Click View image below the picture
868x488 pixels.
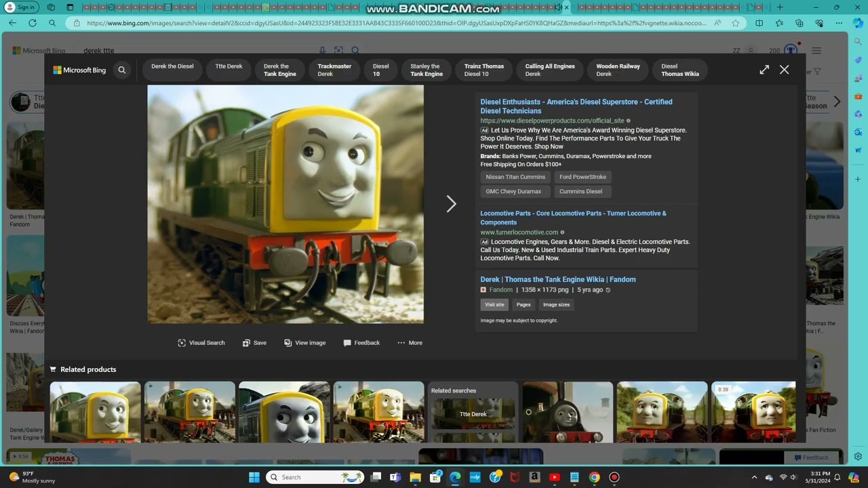(x=305, y=343)
